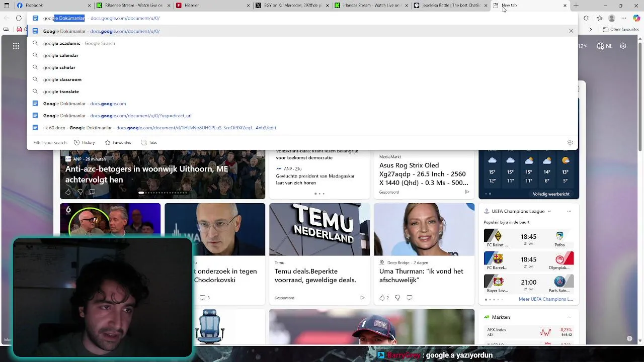Click ad info icon on Asus card
The height and width of the screenshot is (362, 644).
pyautogui.click(x=467, y=192)
